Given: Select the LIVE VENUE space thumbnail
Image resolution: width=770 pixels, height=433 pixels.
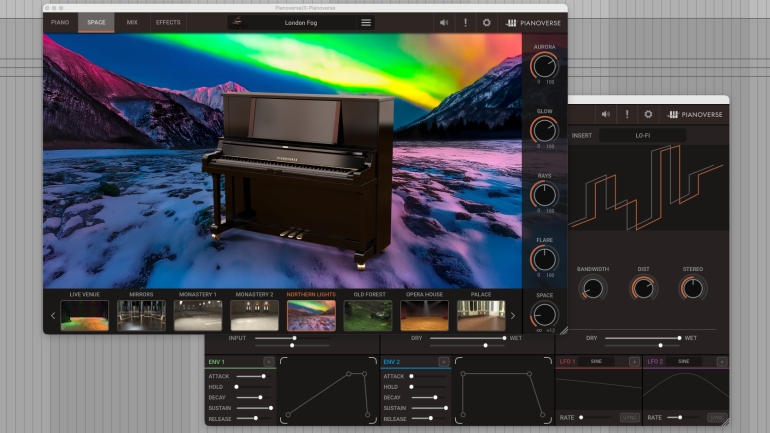Looking at the screenshot, I should point(84,315).
